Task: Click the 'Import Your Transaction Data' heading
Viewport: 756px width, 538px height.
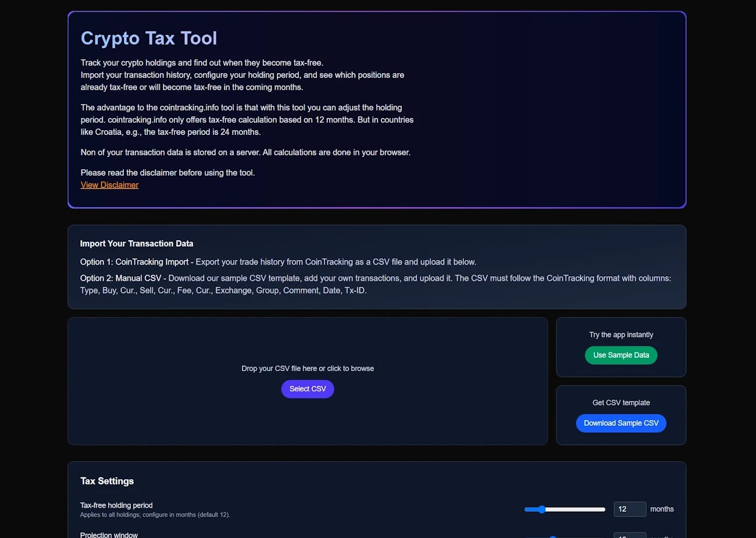Action: click(x=137, y=244)
